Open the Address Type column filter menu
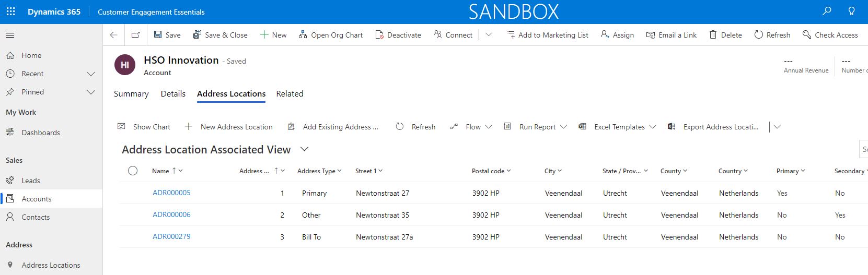 point(339,171)
